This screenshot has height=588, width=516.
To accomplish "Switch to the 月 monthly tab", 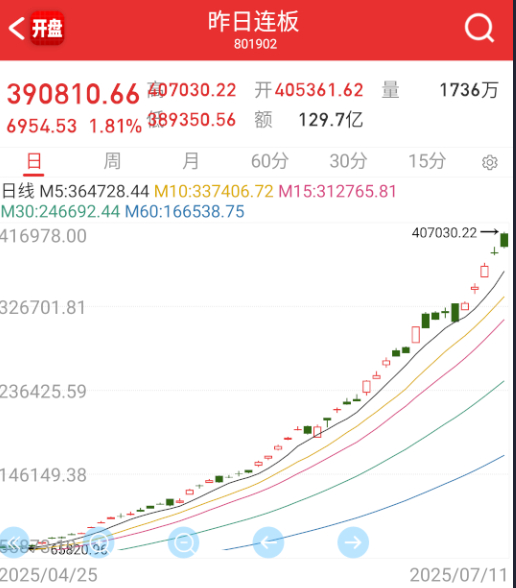I will (190, 161).
